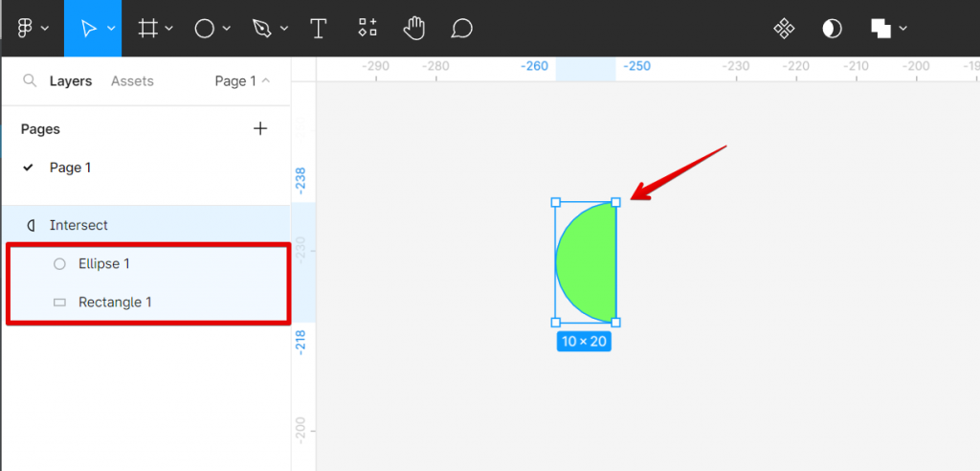
Task: Select the Pen tool
Action: [260, 29]
